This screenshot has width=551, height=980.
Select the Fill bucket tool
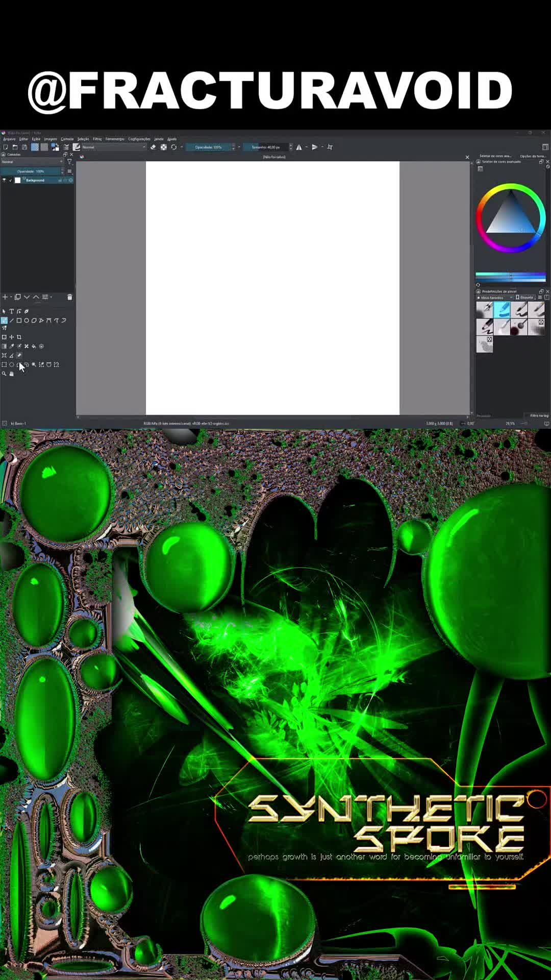(x=34, y=346)
